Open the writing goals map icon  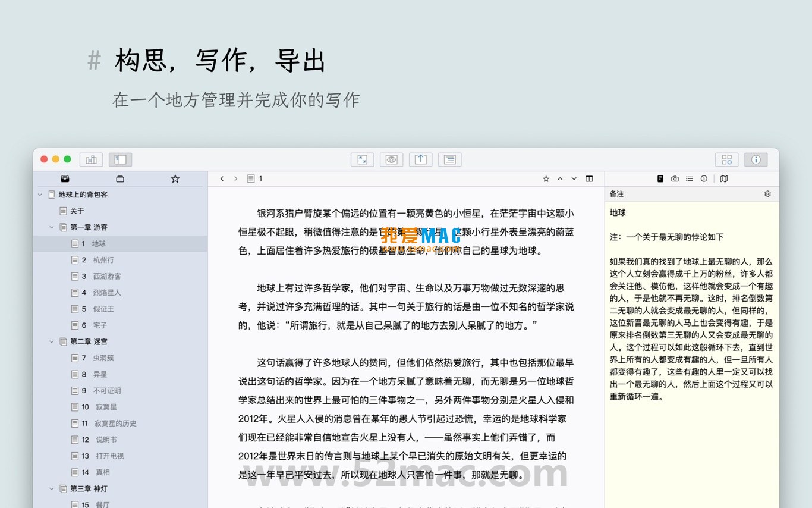725,178
